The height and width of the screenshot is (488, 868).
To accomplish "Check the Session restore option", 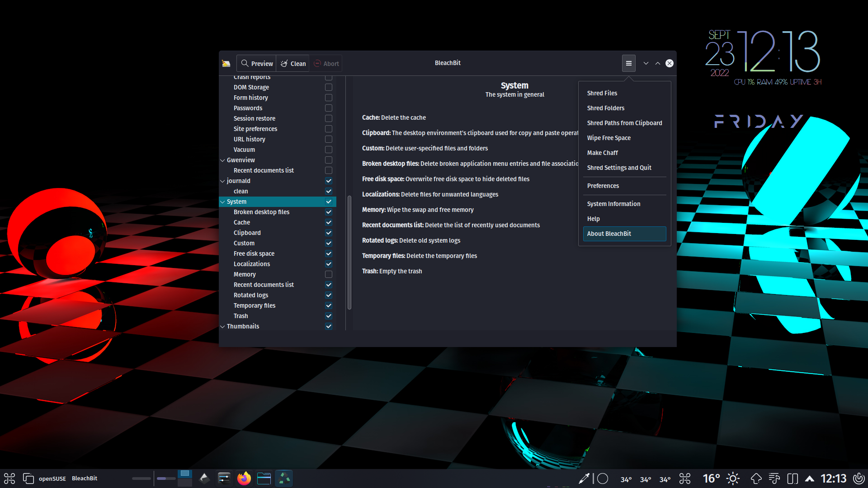I will 329,118.
